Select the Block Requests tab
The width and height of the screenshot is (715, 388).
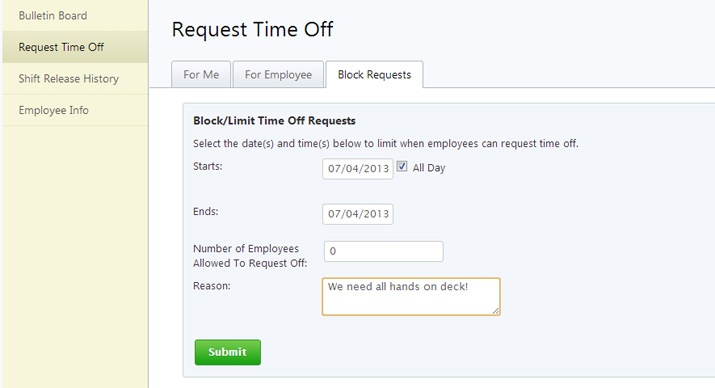[374, 74]
